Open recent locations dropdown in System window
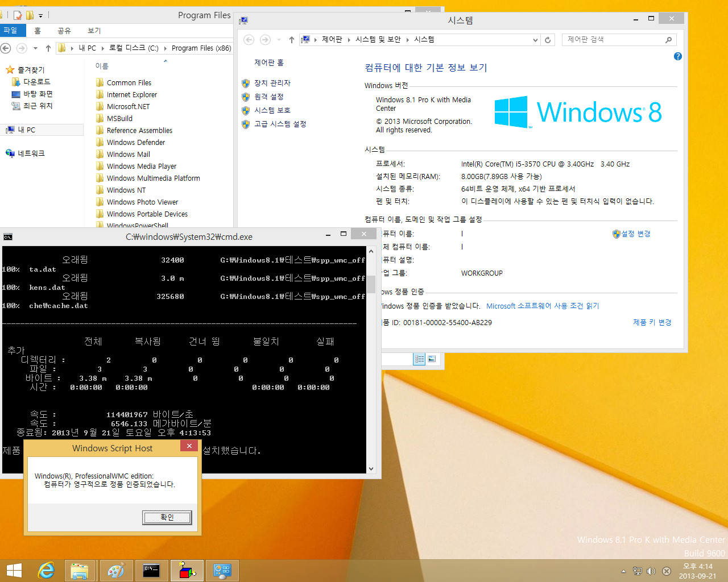The image size is (728, 582). pyautogui.click(x=279, y=40)
